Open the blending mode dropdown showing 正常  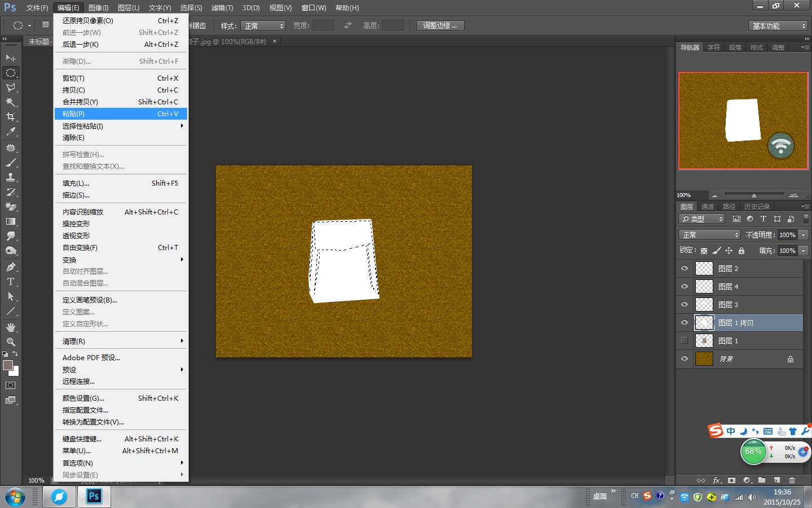pyautogui.click(x=709, y=234)
